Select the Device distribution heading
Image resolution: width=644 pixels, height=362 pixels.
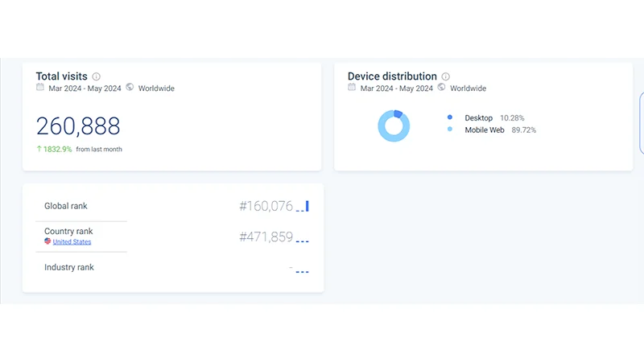392,76
